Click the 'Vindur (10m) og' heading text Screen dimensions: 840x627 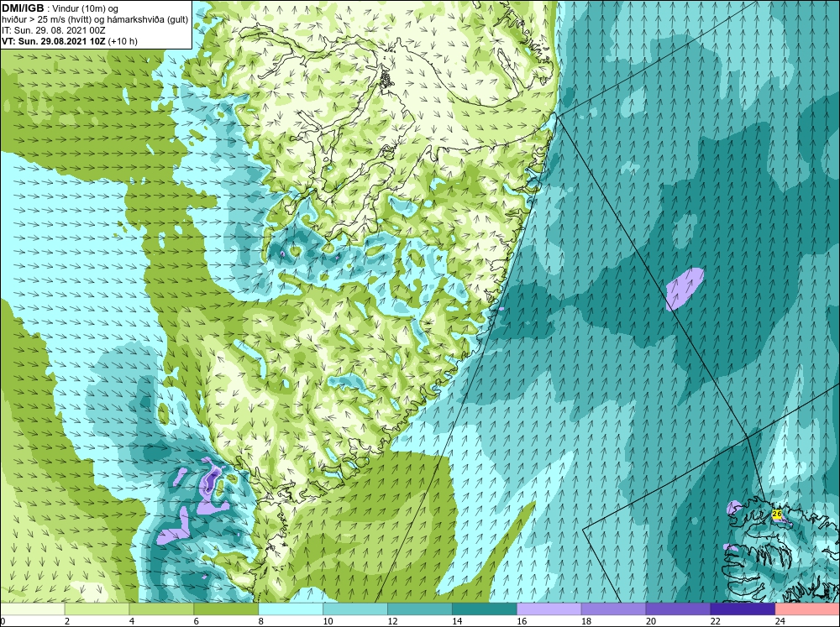(87, 9)
